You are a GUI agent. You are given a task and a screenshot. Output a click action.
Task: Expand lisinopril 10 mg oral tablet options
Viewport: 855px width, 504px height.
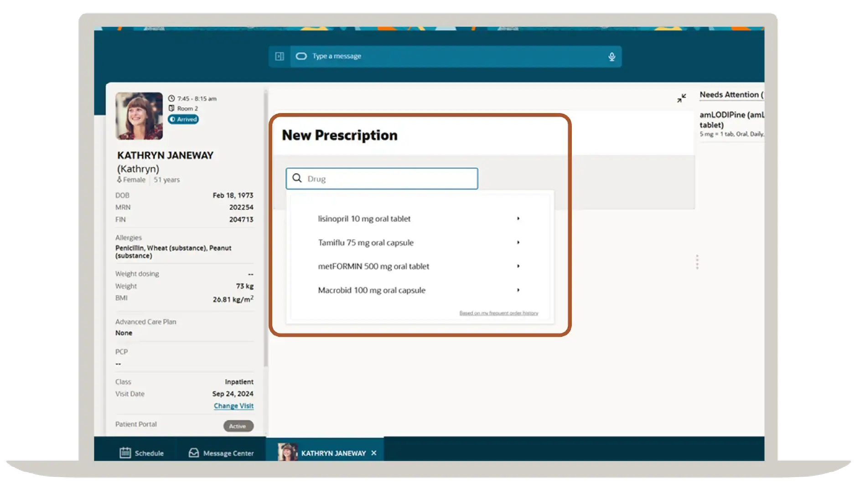click(x=518, y=219)
